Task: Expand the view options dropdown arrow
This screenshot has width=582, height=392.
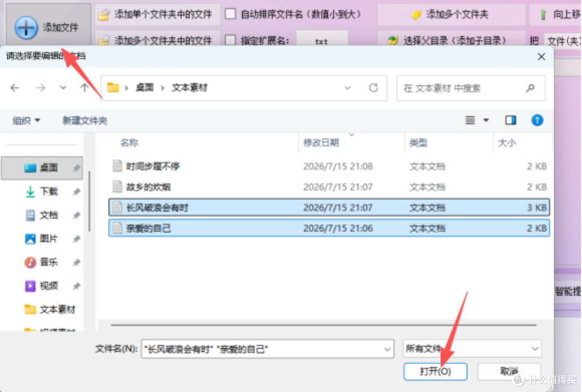Action: (486, 120)
